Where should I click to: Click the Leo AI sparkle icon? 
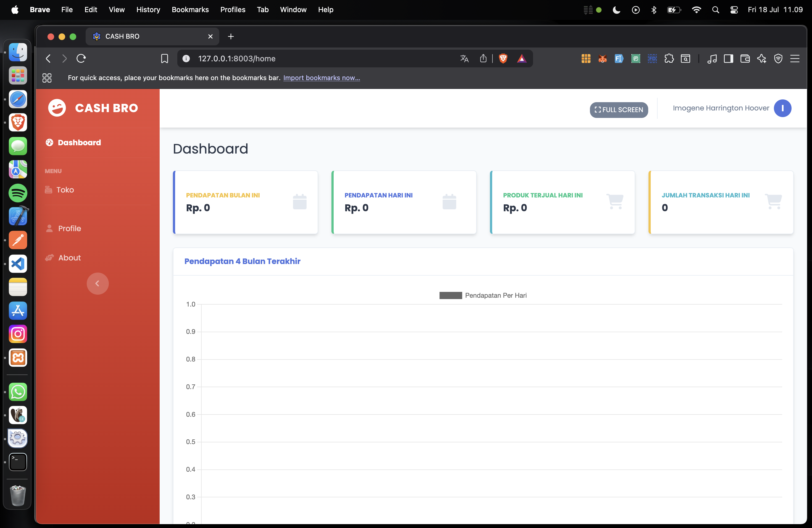(761, 59)
